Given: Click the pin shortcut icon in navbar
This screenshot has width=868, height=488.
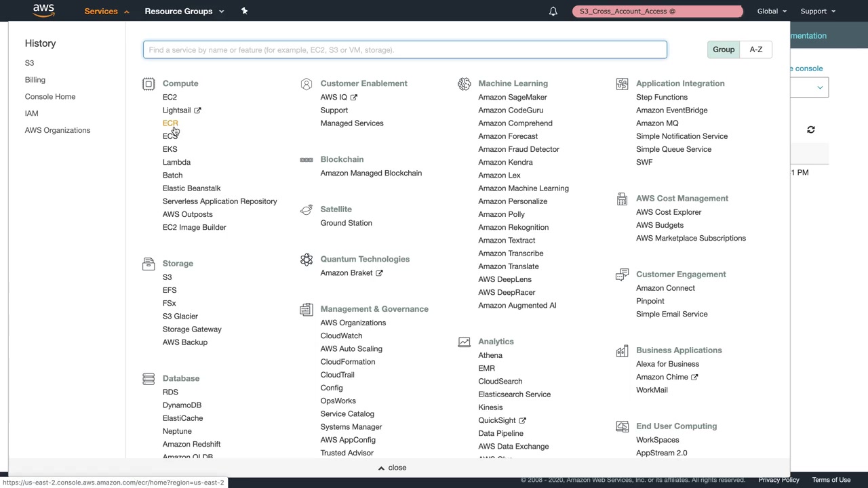Looking at the screenshot, I should pyautogui.click(x=245, y=11).
